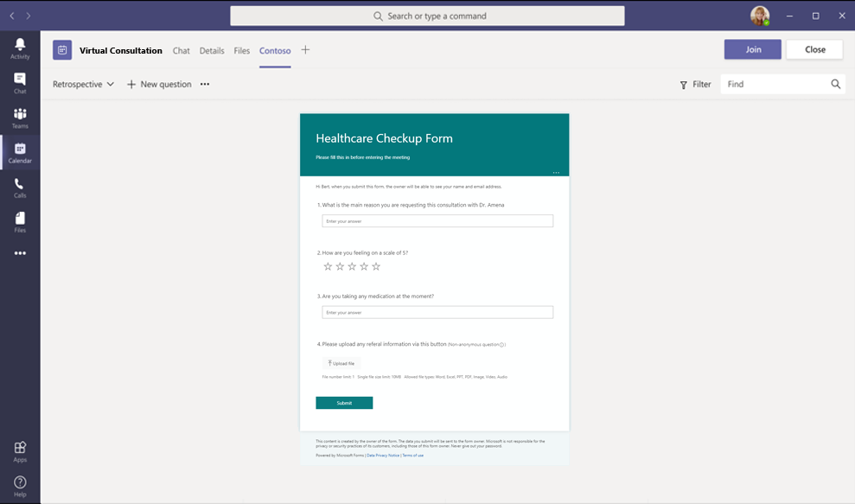Submit the Healthcare Checkup Form

pyautogui.click(x=344, y=403)
